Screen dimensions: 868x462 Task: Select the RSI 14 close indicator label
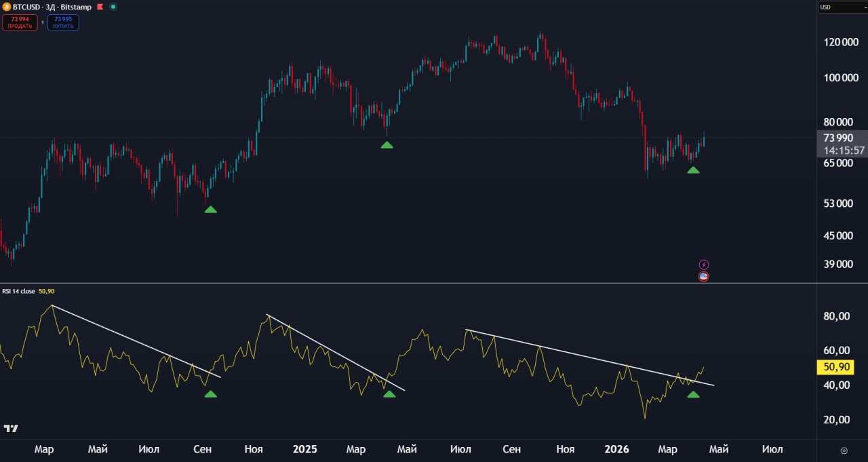[19, 291]
